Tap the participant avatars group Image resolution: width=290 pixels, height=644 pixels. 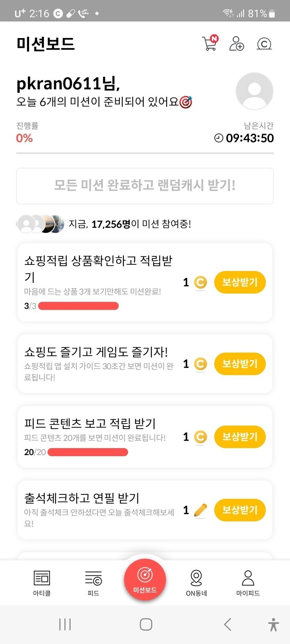click(x=40, y=224)
